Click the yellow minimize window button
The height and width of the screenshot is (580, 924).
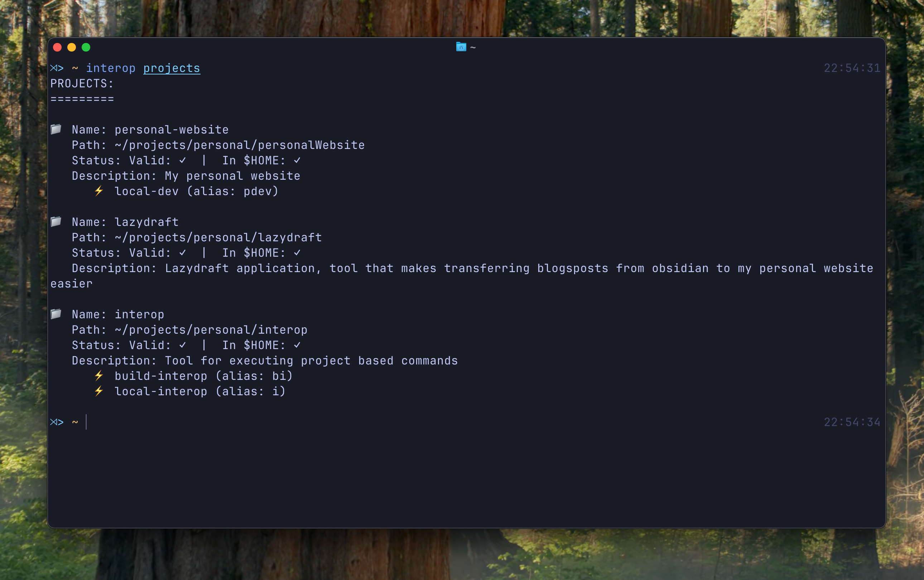tap(72, 47)
